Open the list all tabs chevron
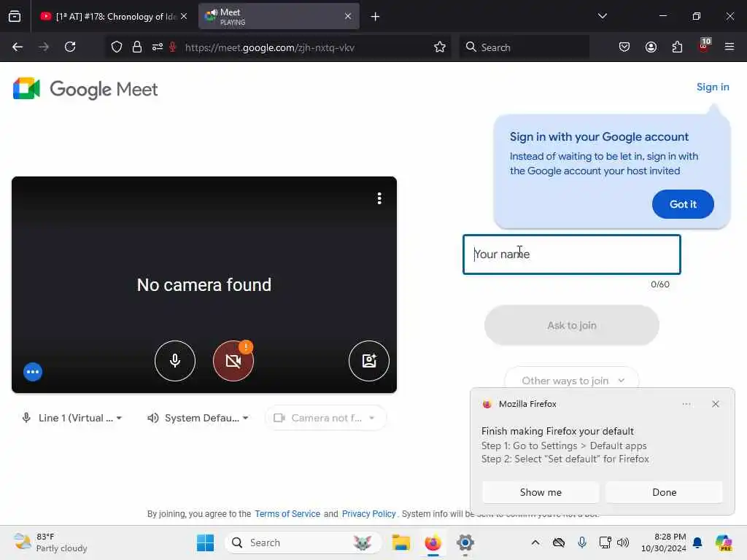 [x=602, y=16]
